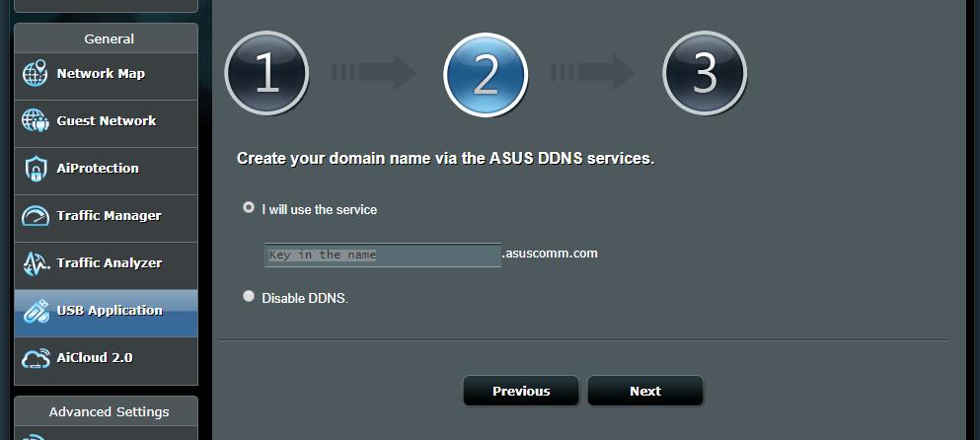The width and height of the screenshot is (980, 440).
Task: Open Traffic Analyzer menu label
Action: 110,263
